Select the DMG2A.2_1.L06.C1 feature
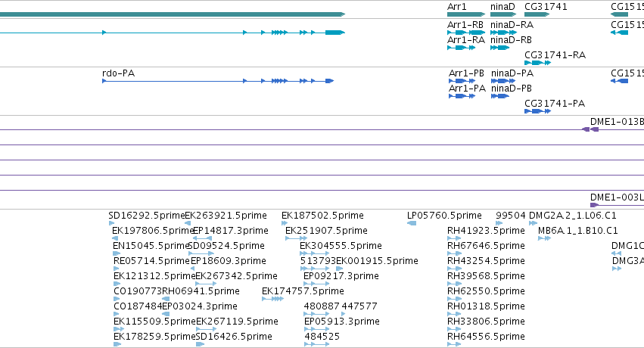 click(573, 216)
